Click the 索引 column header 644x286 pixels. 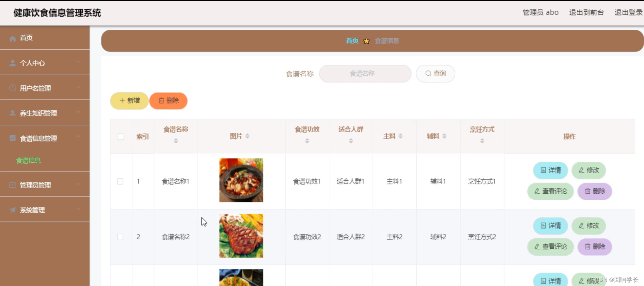point(143,137)
